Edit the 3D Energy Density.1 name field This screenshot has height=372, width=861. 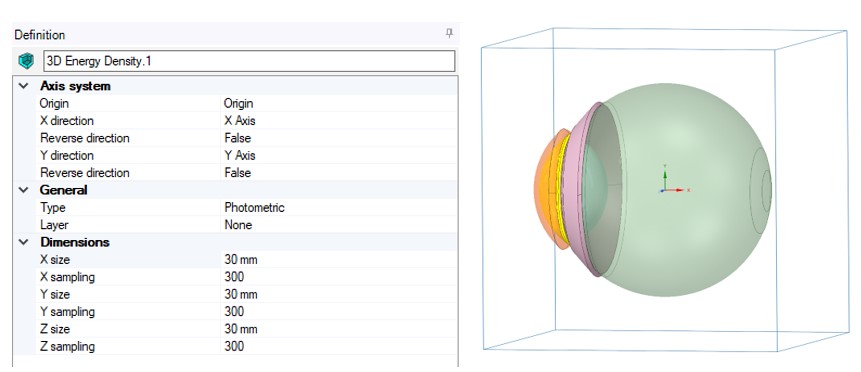(249, 61)
